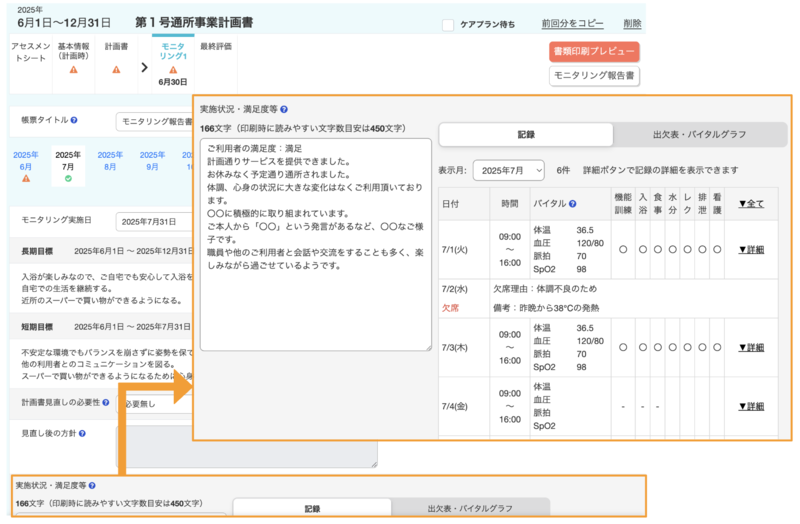Viewport: 800px width, 524px height.
Task: Click the 機能訓練 circle in 7/1(火) row
Action: point(623,249)
